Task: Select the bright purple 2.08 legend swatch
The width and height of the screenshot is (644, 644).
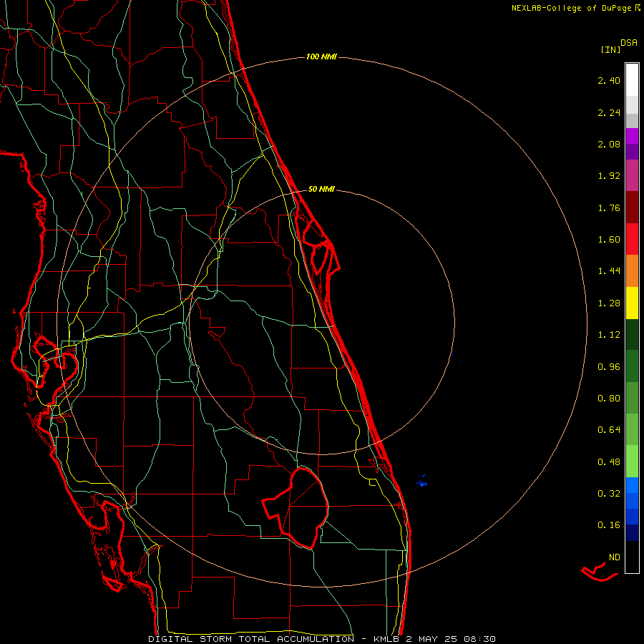Action: 632,136
